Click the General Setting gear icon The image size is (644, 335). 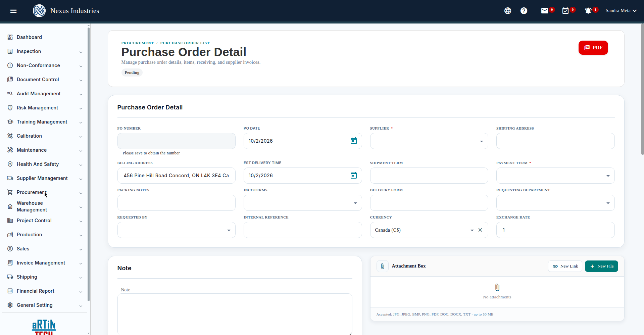click(x=10, y=305)
